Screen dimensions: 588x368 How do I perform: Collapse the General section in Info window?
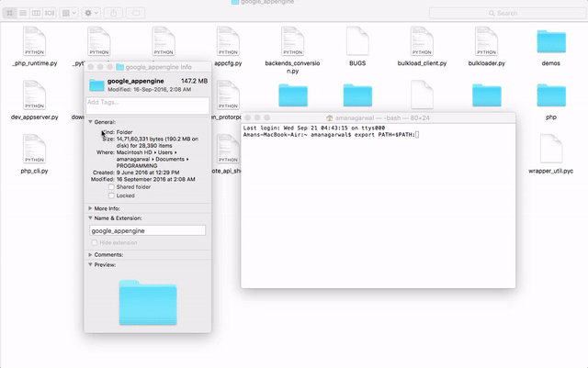pos(90,122)
